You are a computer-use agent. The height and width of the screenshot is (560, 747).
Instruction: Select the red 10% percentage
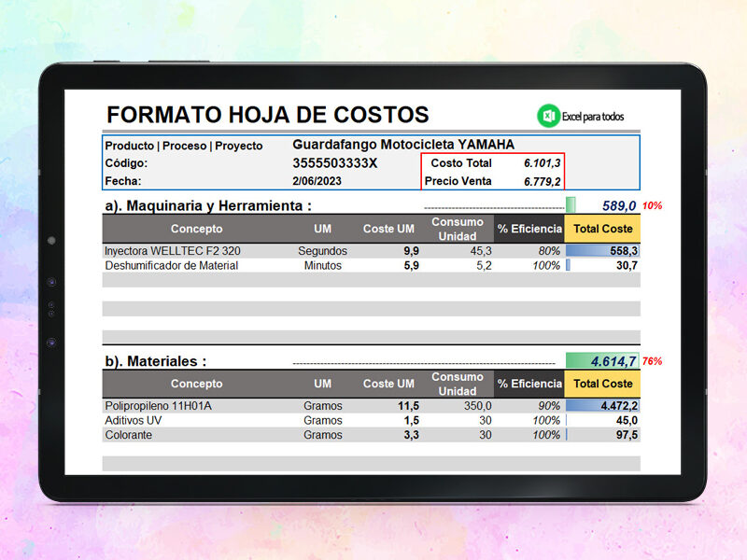[652, 205]
